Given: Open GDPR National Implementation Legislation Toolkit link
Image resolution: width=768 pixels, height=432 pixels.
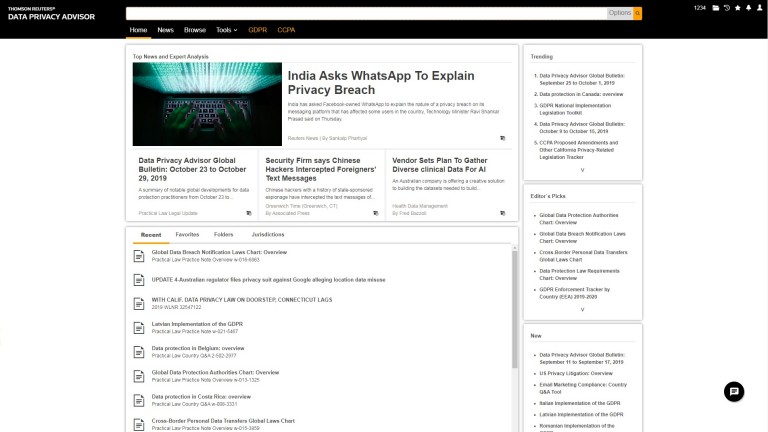Looking at the screenshot, I should tap(575, 109).
